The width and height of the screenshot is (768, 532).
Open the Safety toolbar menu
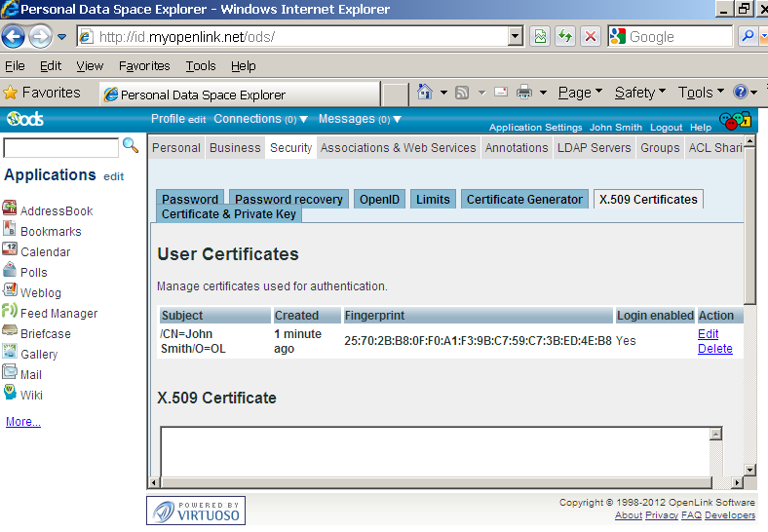pos(639,93)
